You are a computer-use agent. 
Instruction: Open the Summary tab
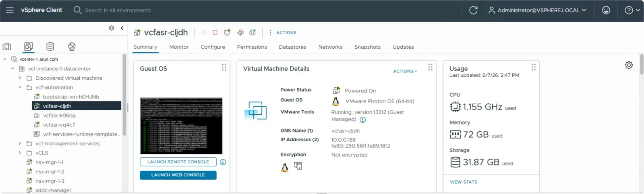pos(145,47)
